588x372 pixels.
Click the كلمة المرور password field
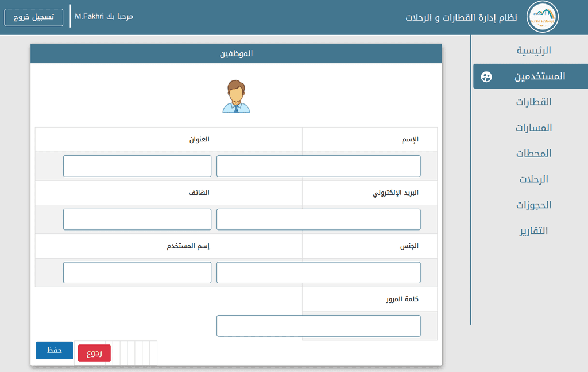(x=318, y=326)
